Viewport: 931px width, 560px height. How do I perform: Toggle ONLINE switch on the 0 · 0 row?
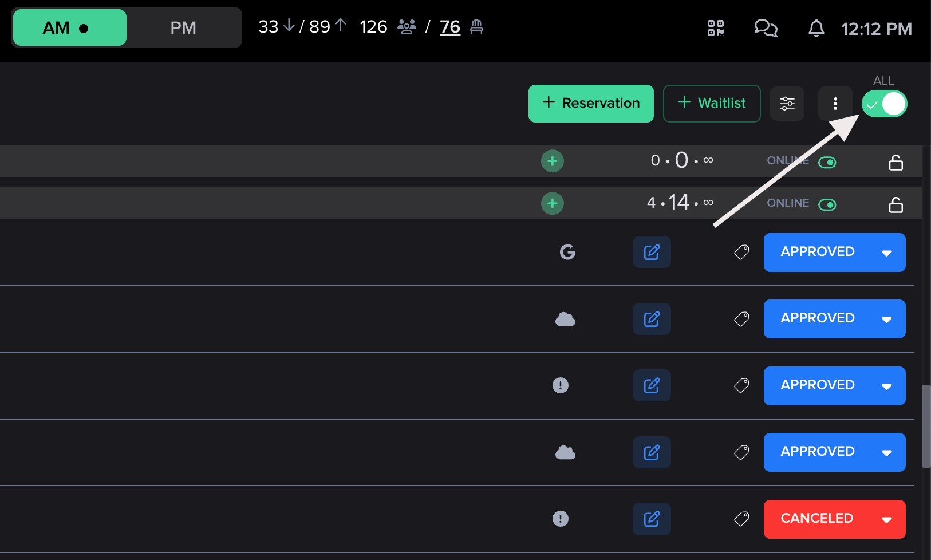click(x=827, y=163)
